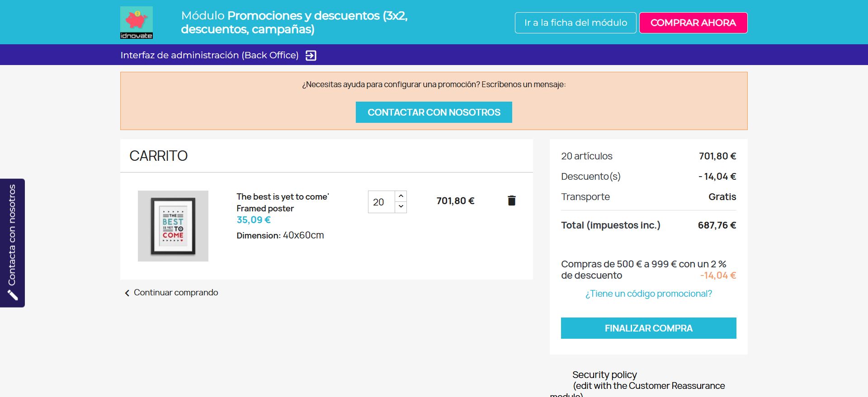The height and width of the screenshot is (397, 868).
Task: Click the pencil icon on the side tab
Action: pos(13,295)
